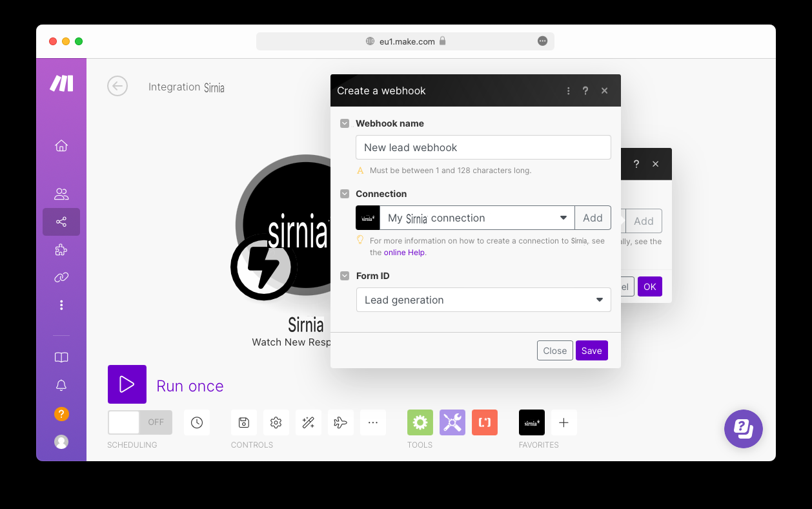
Task: Open Team users page in sidebar
Action: [61, 194]
